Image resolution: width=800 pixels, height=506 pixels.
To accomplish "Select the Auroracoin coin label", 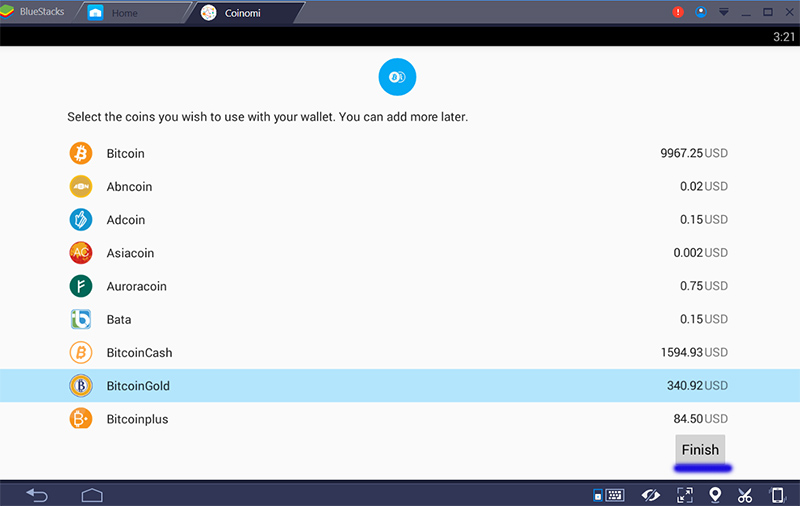I will coord(136,286).
